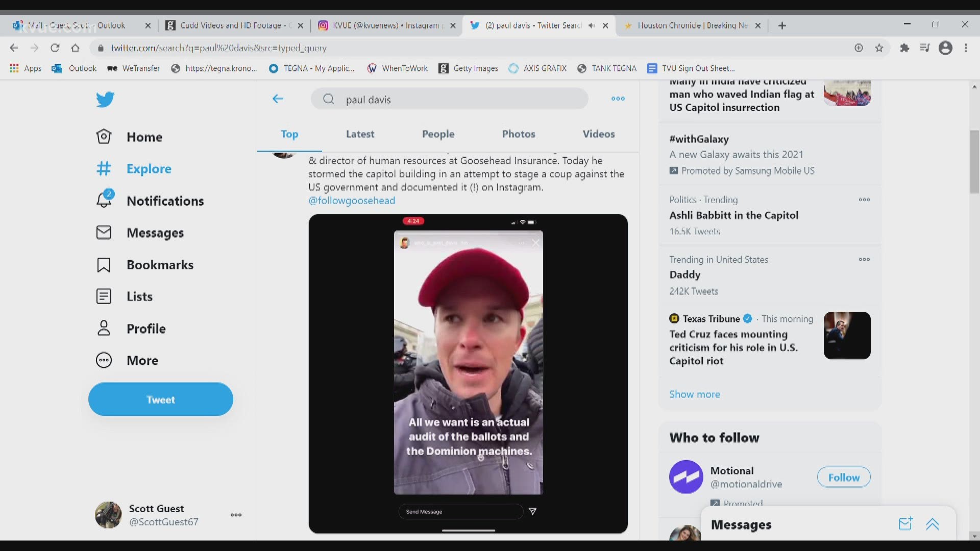
Task: Click the page vertical scrollbar thumb
Action: pos(974,162)
